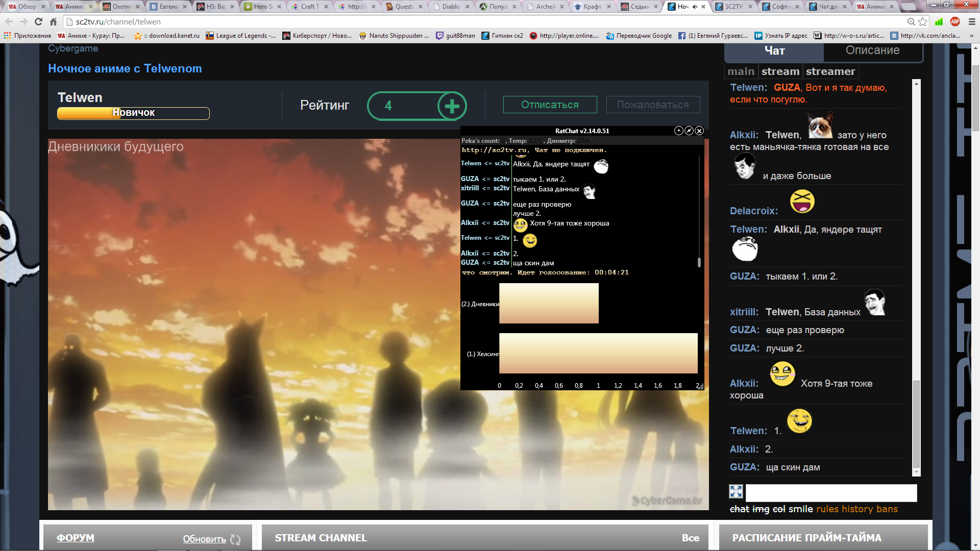Click Delacroix's laughing emoticon
980x551 pixels.
(802, 201)
